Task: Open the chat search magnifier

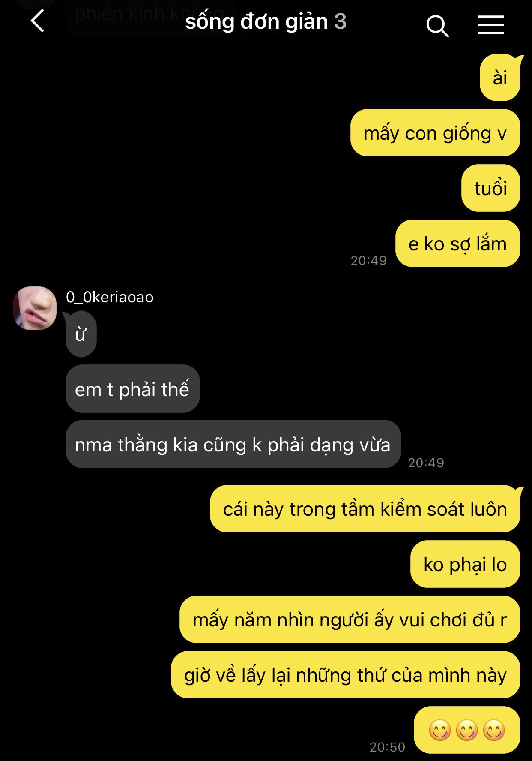Action: pyautogui.click(x=437, y=26)
